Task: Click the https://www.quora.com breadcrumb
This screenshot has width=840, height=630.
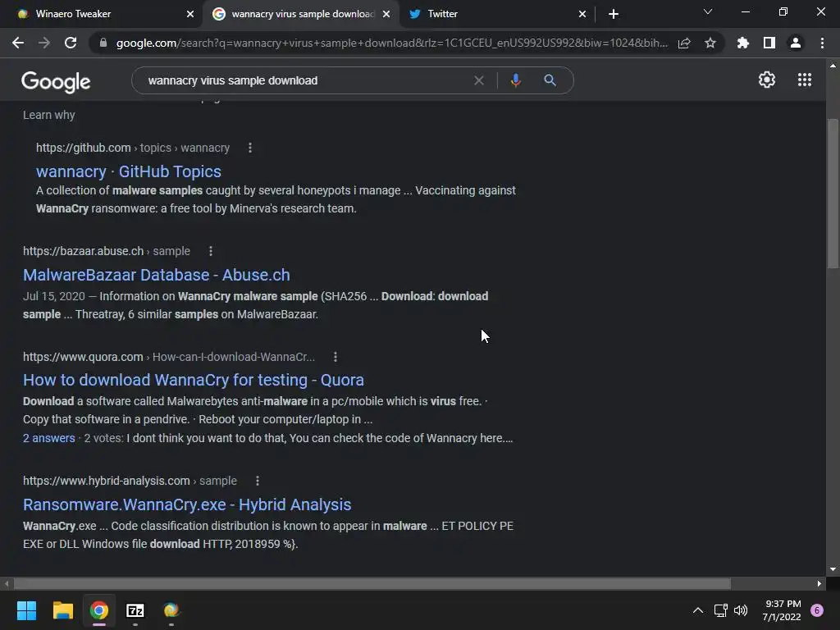Action: click(169, 357)
